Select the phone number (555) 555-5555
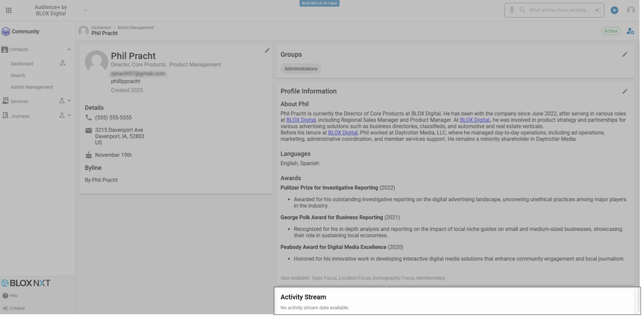Screen dimensions: 644x318 [113, 118]
